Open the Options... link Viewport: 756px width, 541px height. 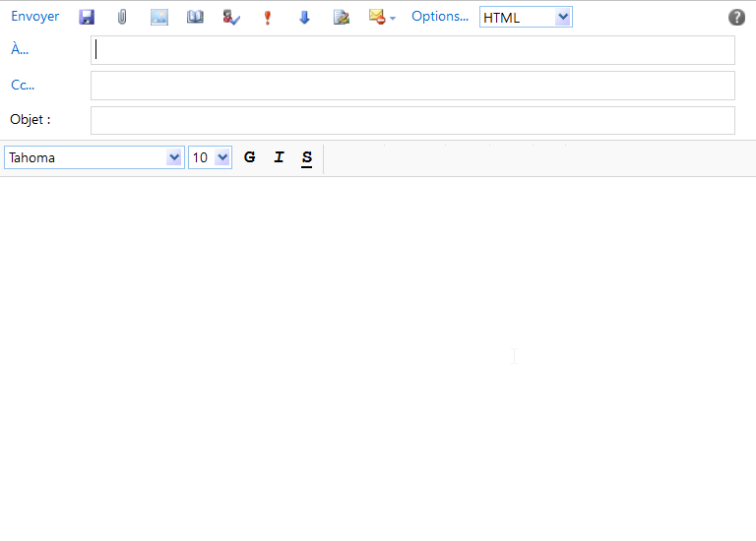[440, 17]
